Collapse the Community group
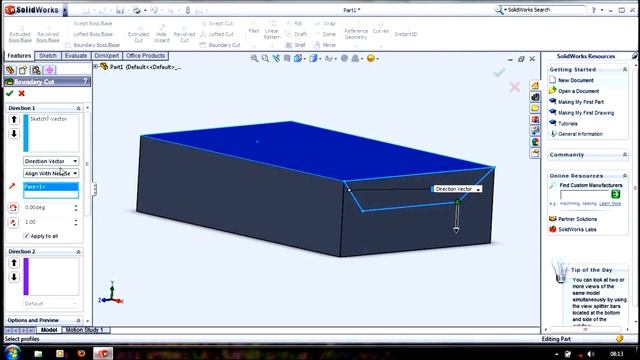 pos(624,155)
